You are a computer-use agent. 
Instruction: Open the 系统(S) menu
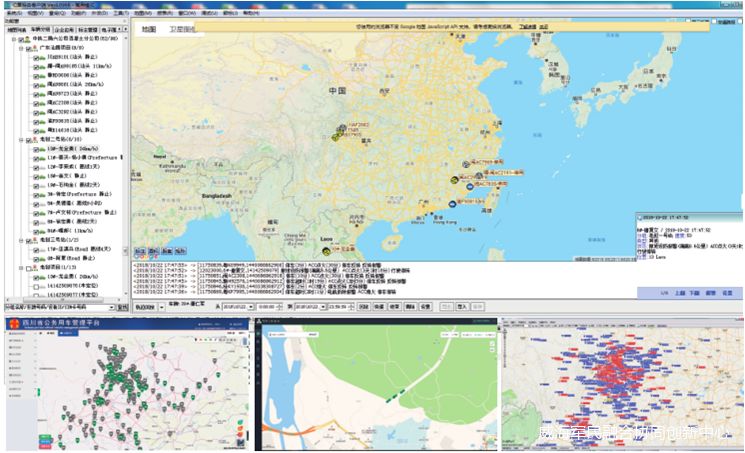(x=13, y=15)
